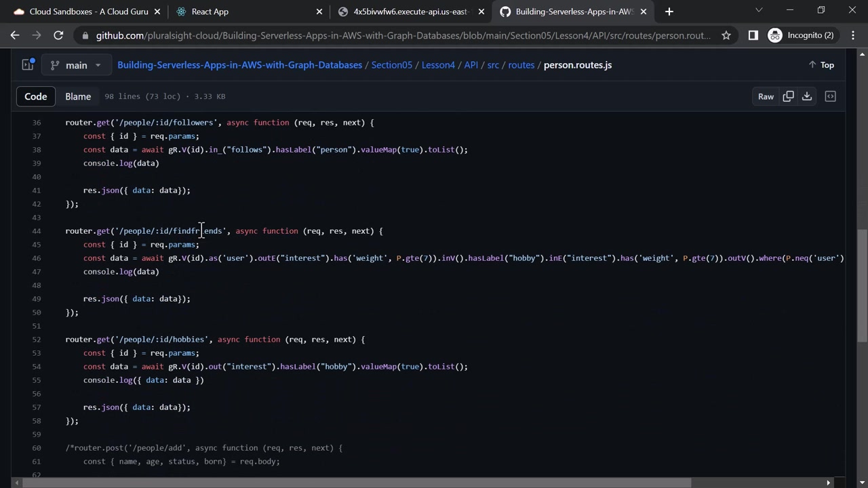Open the browser tab search dropdown
Viewport: 868px width, 488px height.
click(x=759, y=10)
